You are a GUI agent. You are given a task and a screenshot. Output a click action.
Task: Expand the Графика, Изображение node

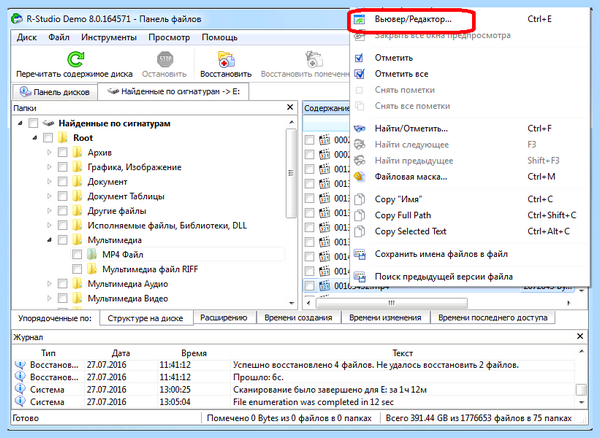pos(49,167)
